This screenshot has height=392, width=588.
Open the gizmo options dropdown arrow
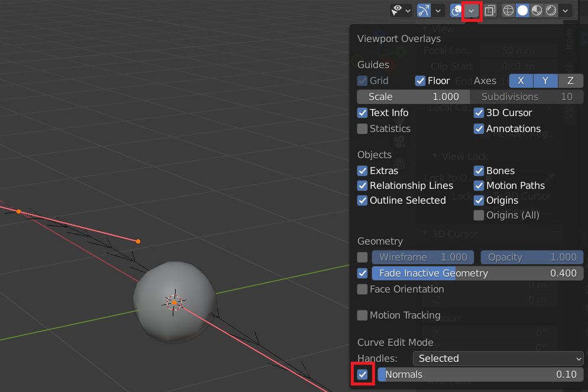click(x=438, y=11)
